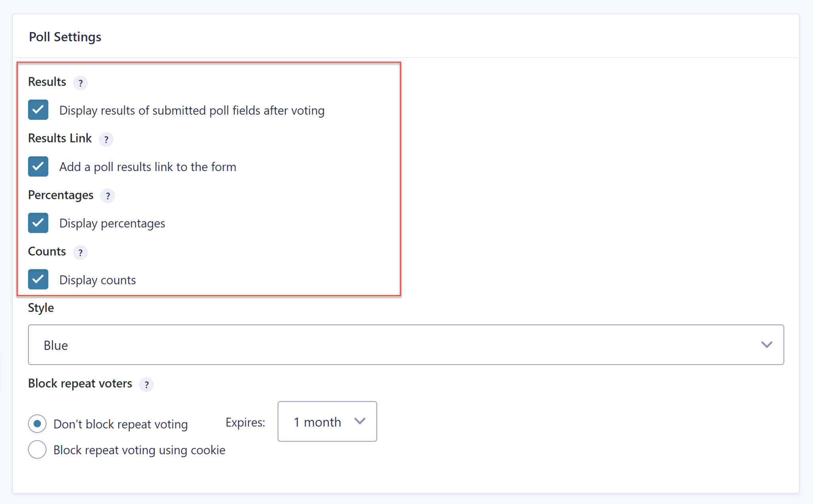Open help for the Percentages setting

[108, 196]
